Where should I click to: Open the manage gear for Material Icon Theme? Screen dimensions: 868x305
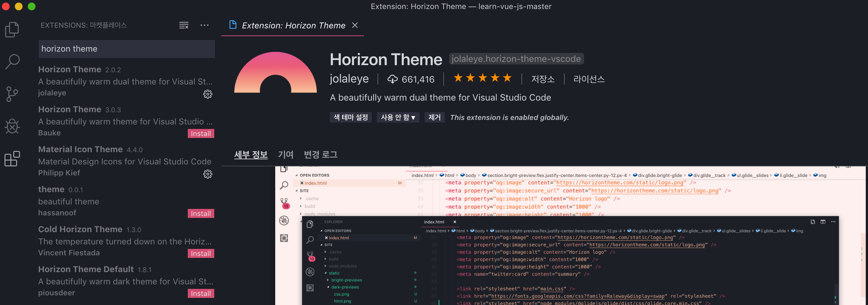click(207, 174)
